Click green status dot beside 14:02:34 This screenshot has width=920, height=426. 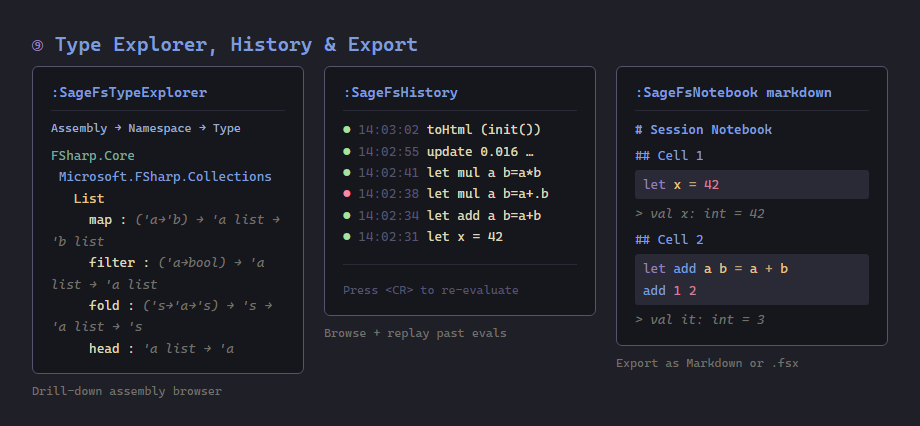pyautogui.click(x=347, y=215)
